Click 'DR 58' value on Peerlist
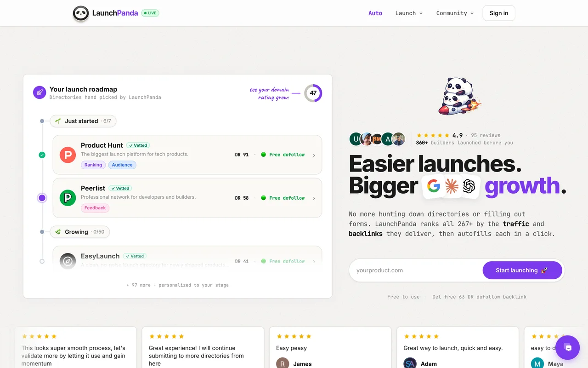This screenshot has width=588, height=368. point(242,198)
